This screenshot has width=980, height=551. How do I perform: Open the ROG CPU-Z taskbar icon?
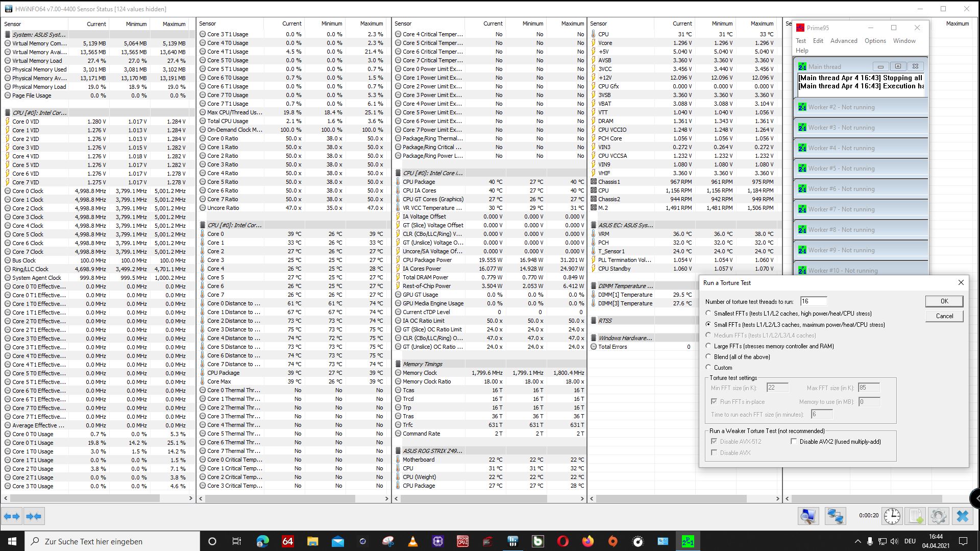click(x=463, y=541)
